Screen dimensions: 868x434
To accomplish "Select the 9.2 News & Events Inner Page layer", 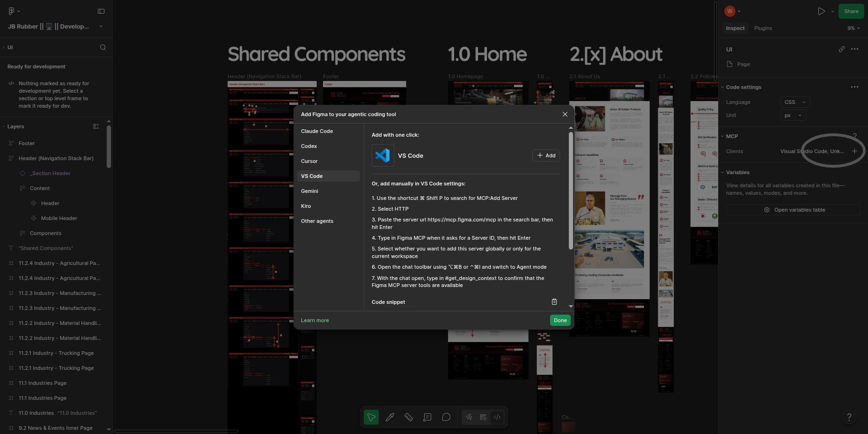I will [56, 428].
